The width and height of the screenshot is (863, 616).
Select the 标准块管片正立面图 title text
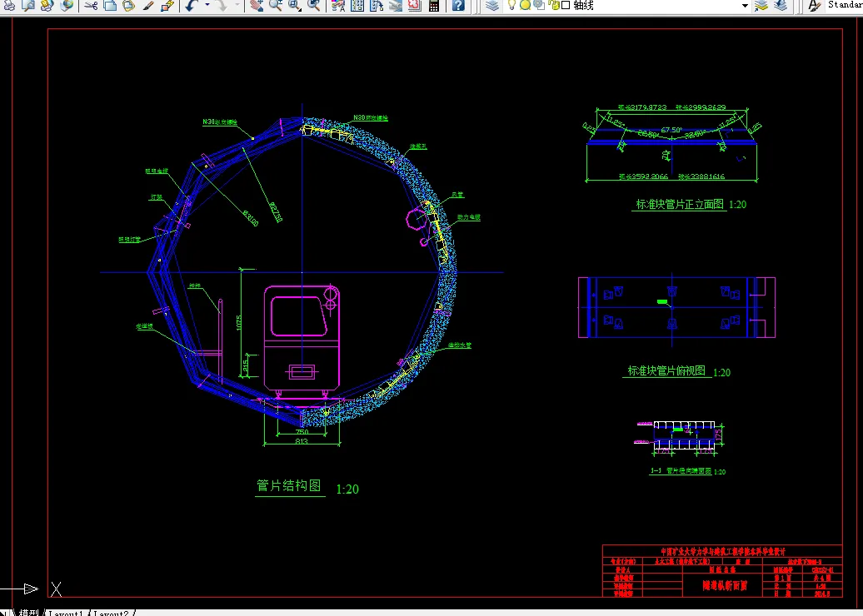(680, 204)
